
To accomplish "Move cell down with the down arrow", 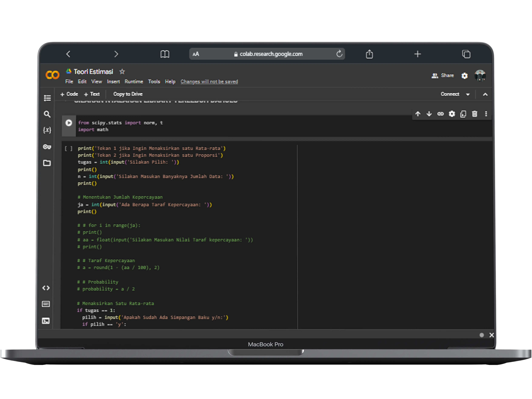I will (429, 114).
